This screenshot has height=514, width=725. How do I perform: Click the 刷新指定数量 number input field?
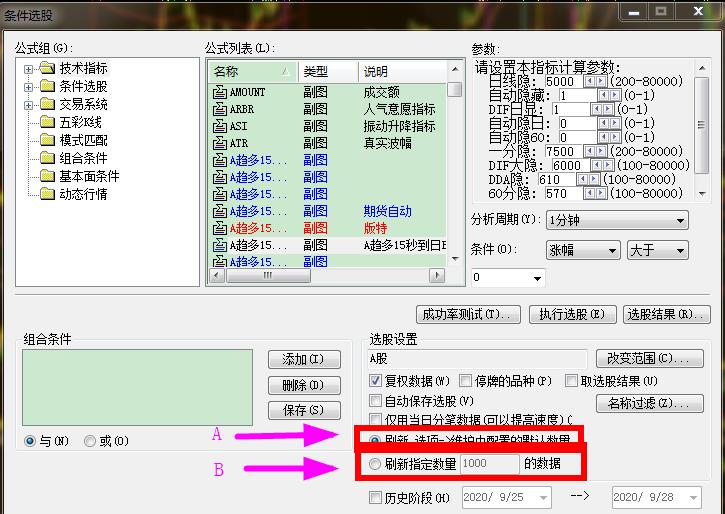tap(488, 464)
